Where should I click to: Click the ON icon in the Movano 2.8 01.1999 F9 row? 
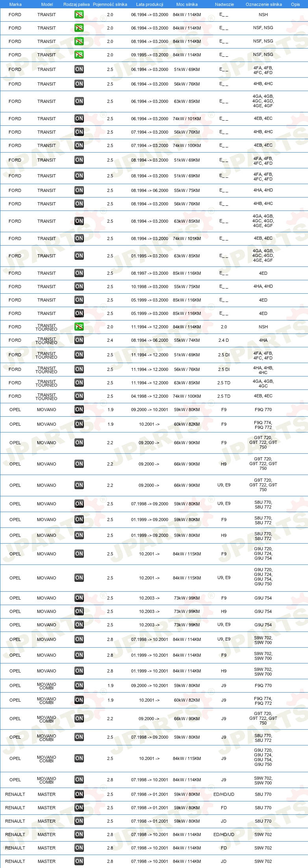point(79,655)
